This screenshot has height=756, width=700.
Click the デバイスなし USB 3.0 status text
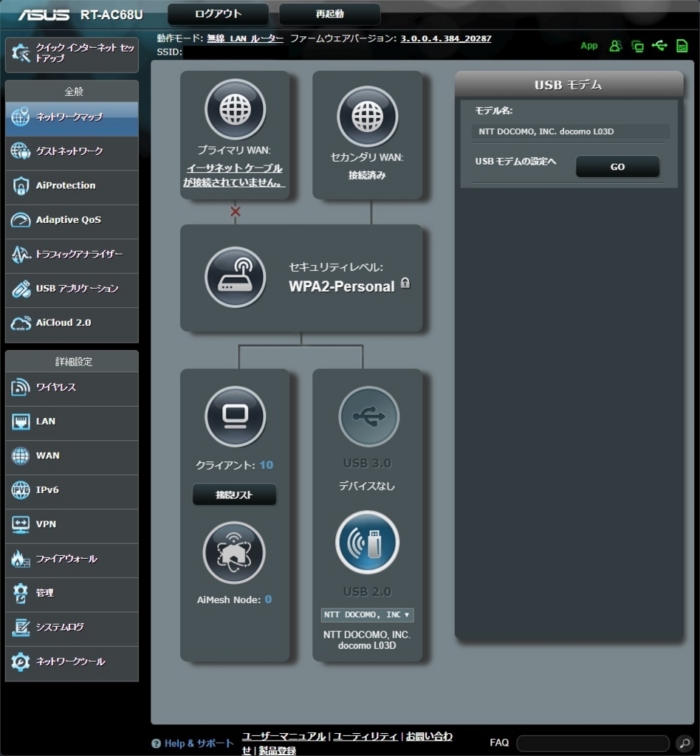pyautogui.click(x=367, y=486)
